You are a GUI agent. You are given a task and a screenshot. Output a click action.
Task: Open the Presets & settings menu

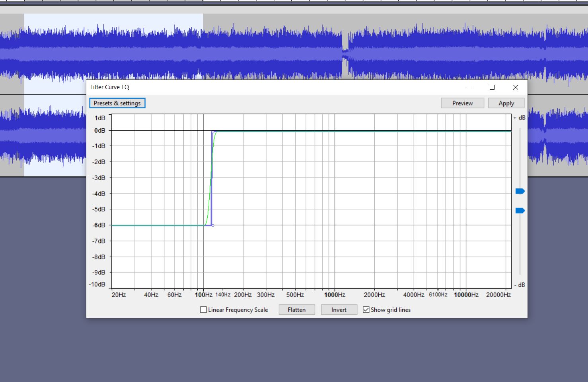[117, 103]
